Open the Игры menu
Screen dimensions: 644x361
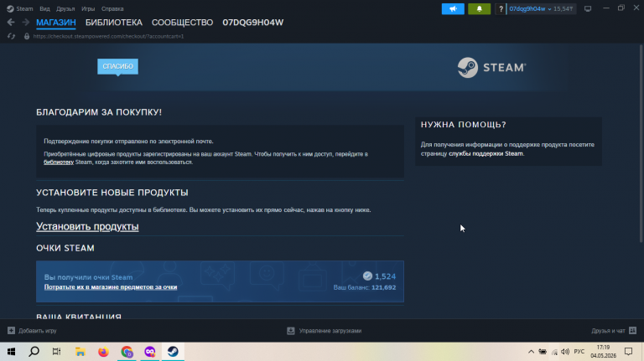[88, 8]
